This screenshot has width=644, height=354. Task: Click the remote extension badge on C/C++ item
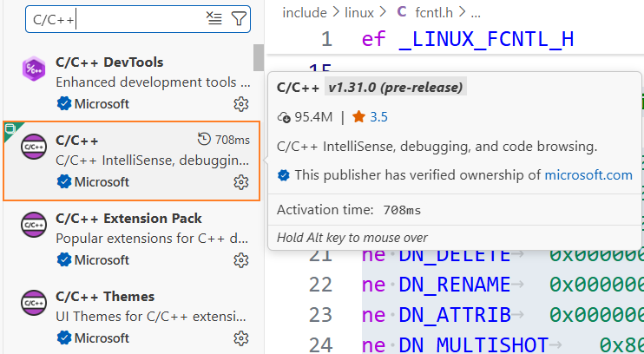coord(11,129)
